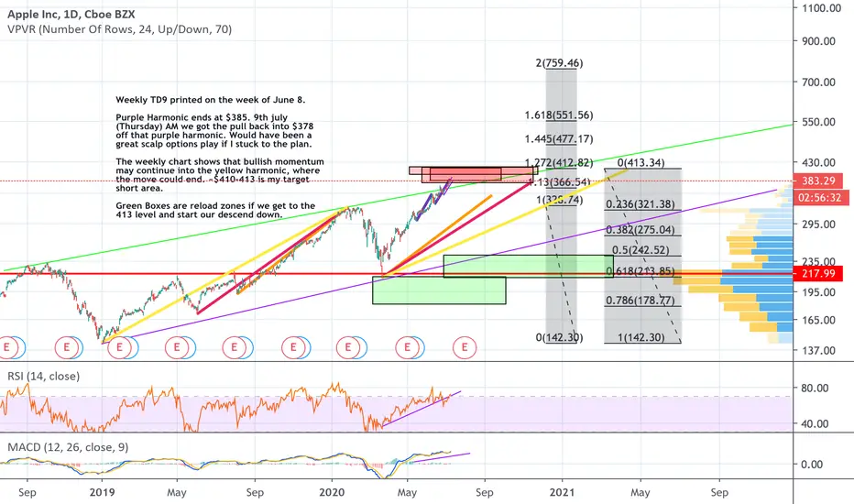
Task: Select the 0.382(275.04) retracement level
Action: [640, 230]
